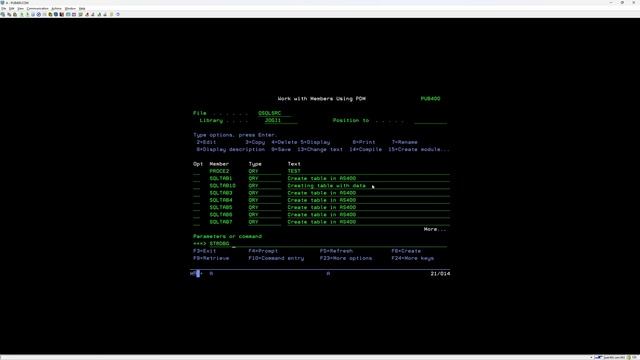Open the Window menu
The width and height of the screenshot is (640, 360).
(x=70, y=9)
